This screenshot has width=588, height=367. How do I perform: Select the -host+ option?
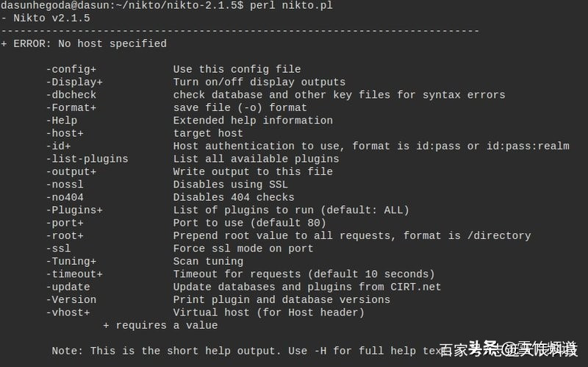tap(65, 133)
